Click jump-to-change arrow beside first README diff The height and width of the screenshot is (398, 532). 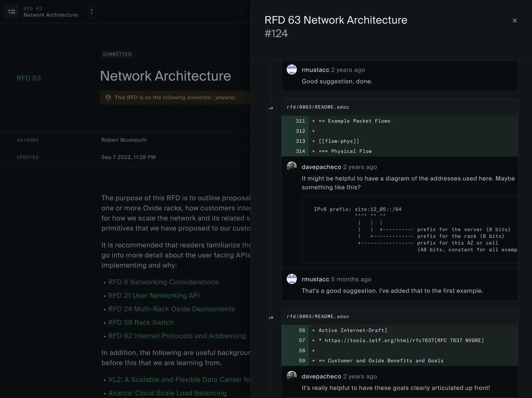coord(271,108)
